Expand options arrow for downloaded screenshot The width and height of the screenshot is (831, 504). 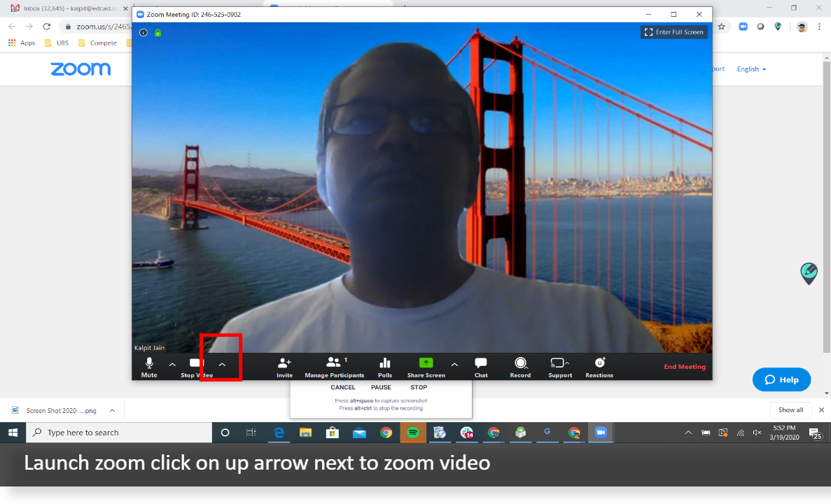tap(112, 411)
